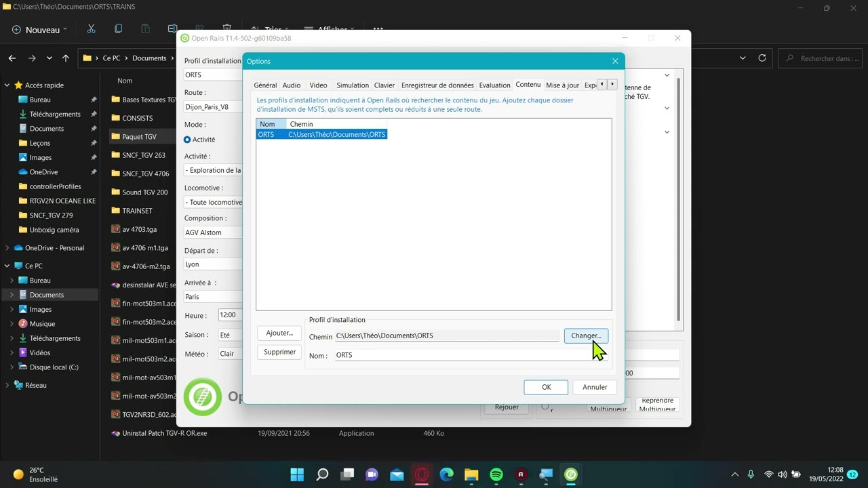The height and width of the screenshot is (488, 868).
Task: Close the Options dialog
Action: tap(615, 61)
